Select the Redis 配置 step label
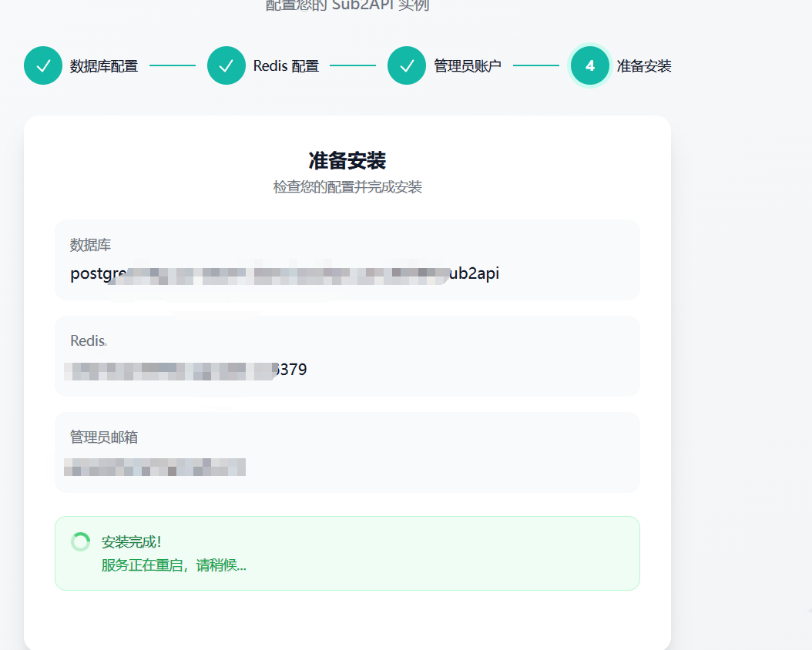812x650 pixels. [286, 66]
